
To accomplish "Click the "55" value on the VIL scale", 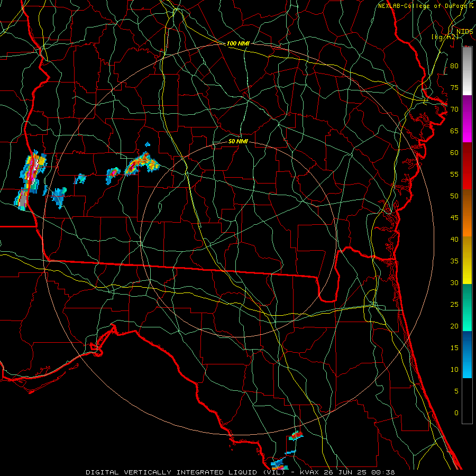I will click(454, 174).
